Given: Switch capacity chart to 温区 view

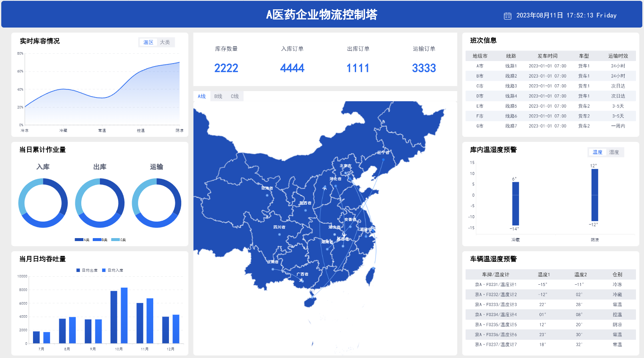Looking at the screenshot, I should (148, 42).
